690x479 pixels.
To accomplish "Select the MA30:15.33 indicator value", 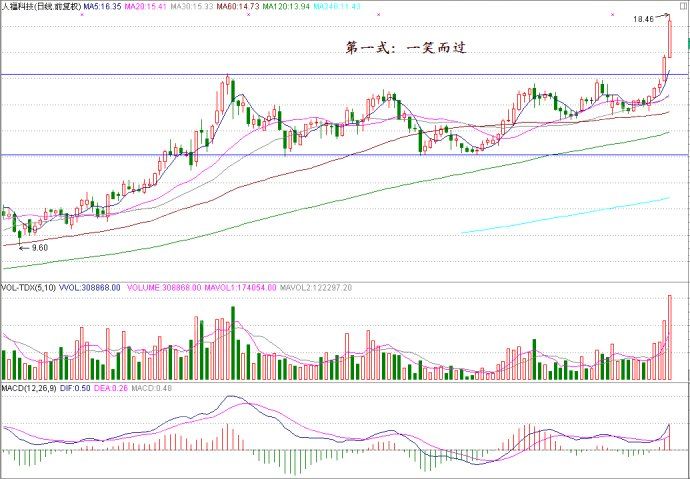I will (x=192, y=7).
